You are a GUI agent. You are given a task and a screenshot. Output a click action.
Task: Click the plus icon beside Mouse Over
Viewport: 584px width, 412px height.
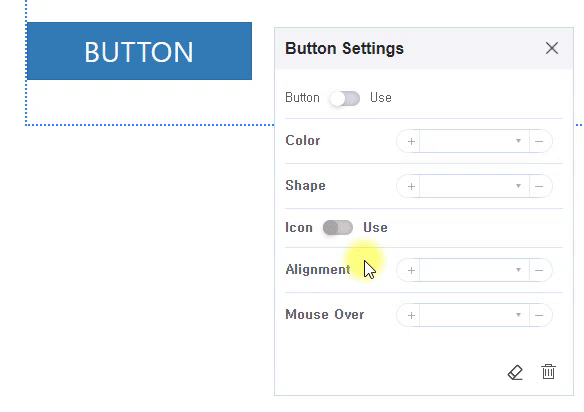pos(411,315)
